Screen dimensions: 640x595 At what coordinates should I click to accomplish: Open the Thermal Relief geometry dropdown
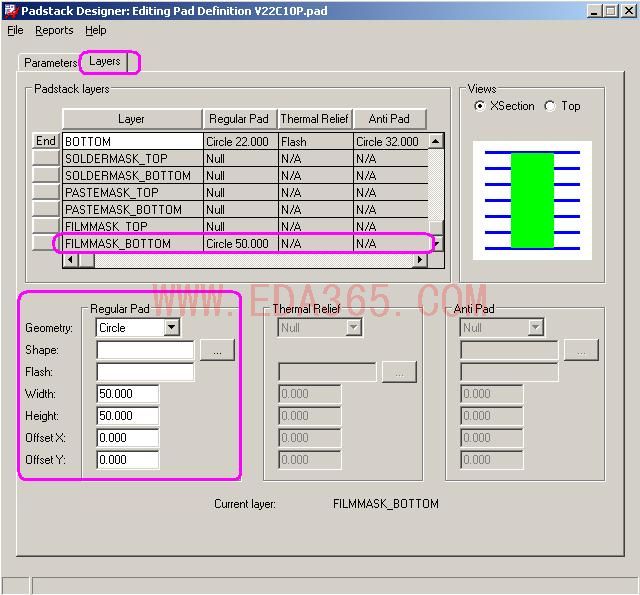pos(353,327)
